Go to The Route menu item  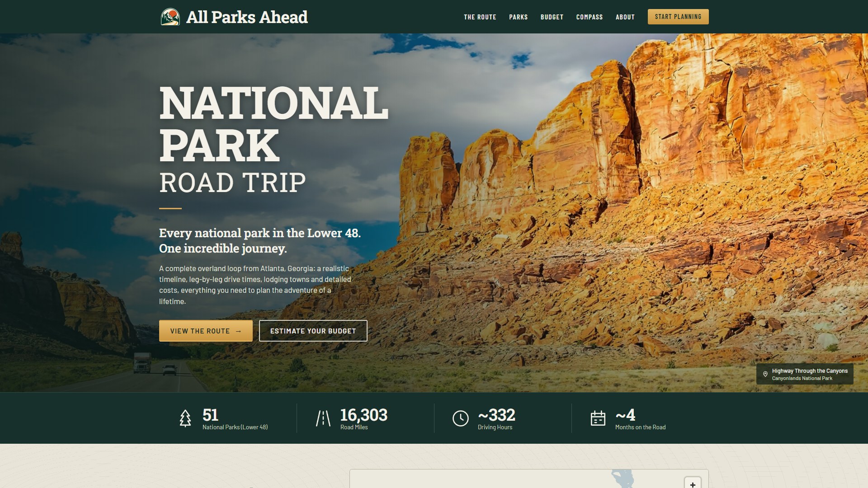coord(480,17)
